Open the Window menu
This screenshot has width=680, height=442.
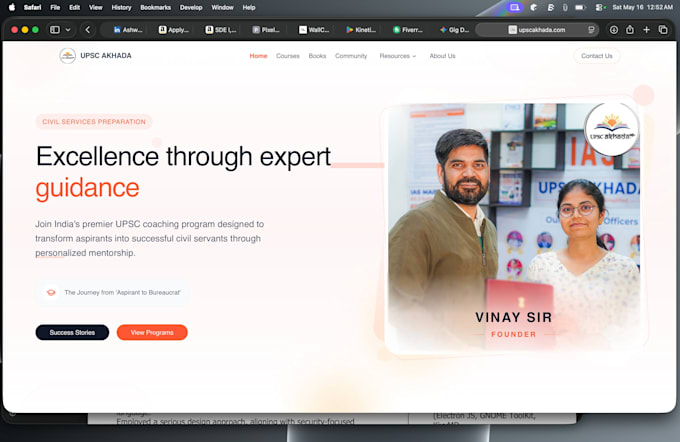coord(222,7)
